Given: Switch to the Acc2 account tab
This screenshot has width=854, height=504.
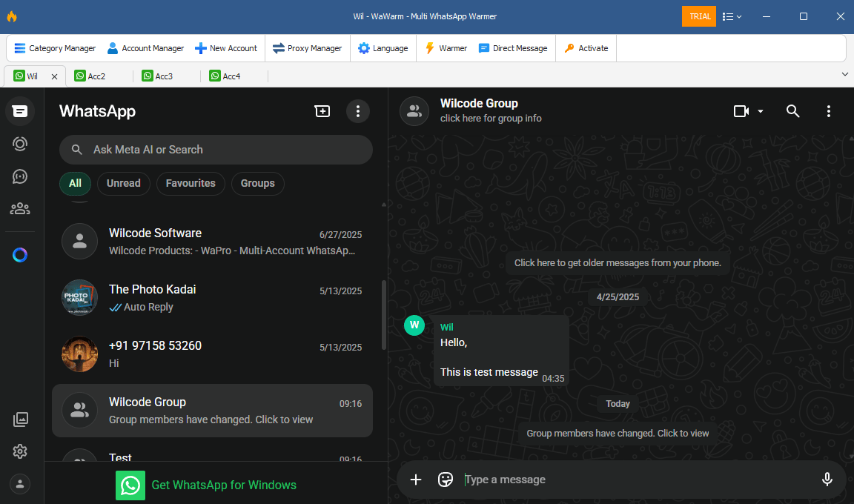Looking at the screenshot, I should (95, 76).
